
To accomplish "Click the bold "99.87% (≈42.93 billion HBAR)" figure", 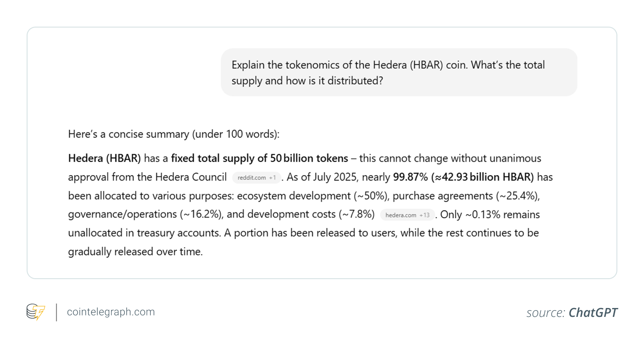I will (463, 177).
